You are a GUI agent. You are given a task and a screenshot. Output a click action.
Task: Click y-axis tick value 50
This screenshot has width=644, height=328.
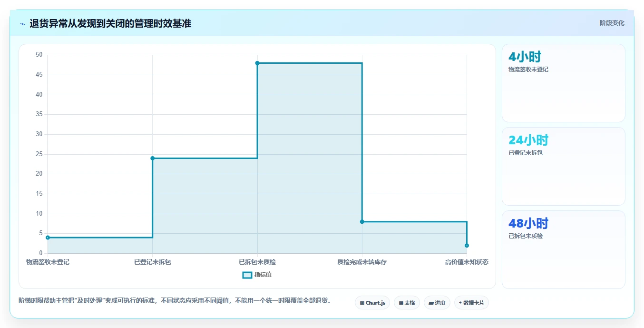point(39,55)
